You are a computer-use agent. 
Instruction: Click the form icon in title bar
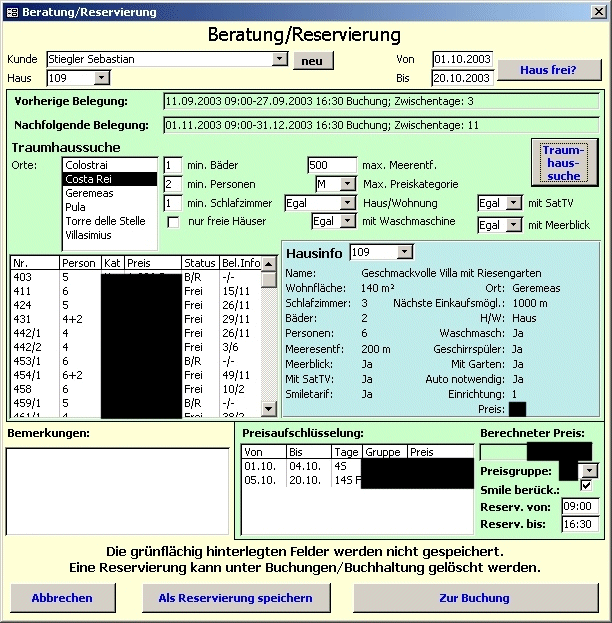coord(13,12)
